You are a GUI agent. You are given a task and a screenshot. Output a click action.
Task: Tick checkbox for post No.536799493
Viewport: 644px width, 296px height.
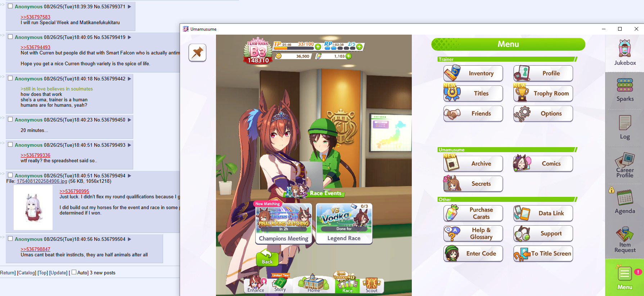pos(10,145)
